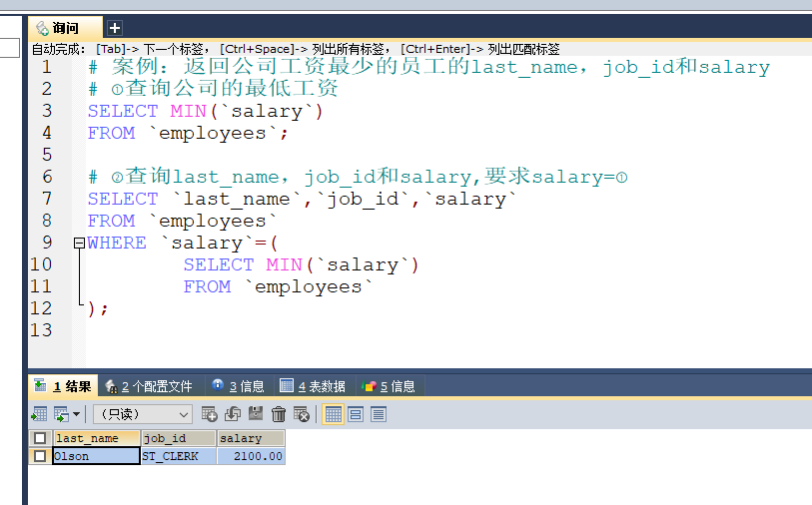Place cursor on SELECT MIN(`salary`) line 3
The width and height of the screenshot is (812, 505).
pos(206,111)
